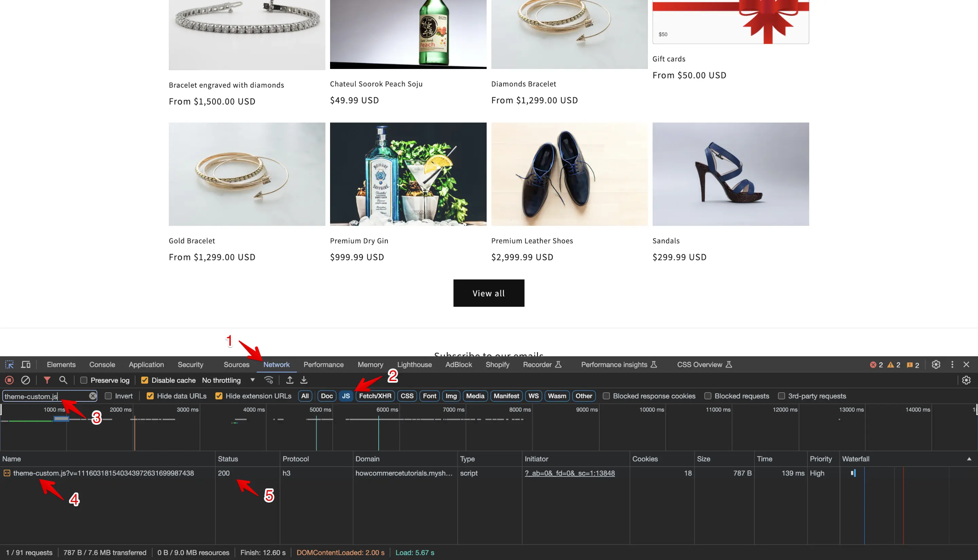Viewport: 978px width, 560px height.
Task: Clear the theme-custom.js filter text
Action: coord(92,396)
